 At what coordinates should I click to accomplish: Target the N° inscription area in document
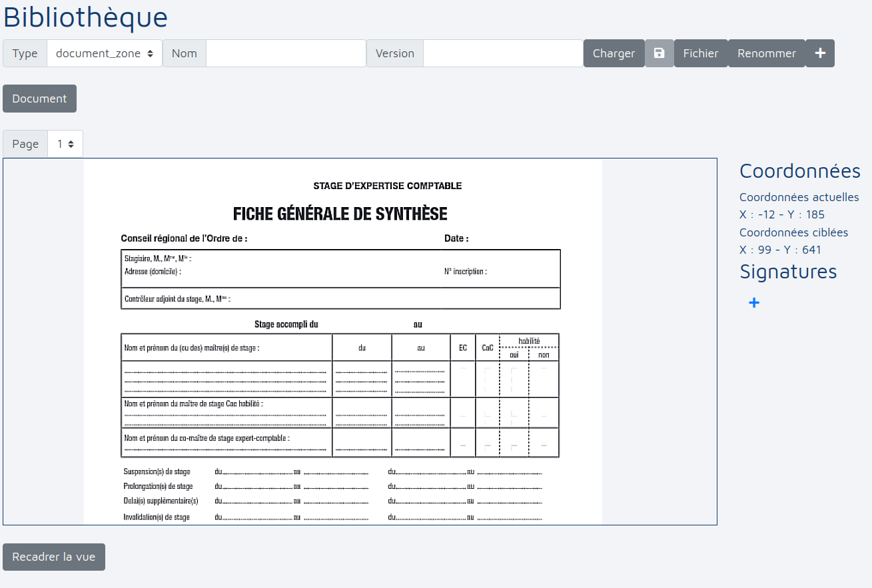(x=465, y=272)
